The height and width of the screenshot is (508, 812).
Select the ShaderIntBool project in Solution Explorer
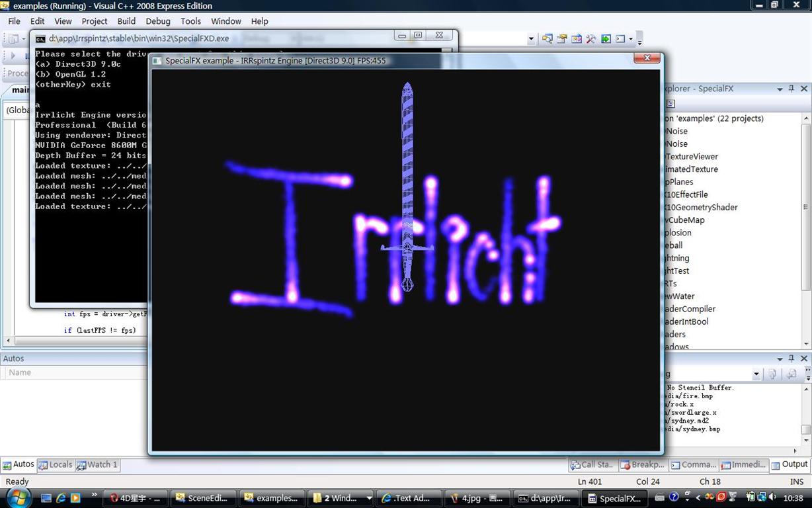coord(686,321)
